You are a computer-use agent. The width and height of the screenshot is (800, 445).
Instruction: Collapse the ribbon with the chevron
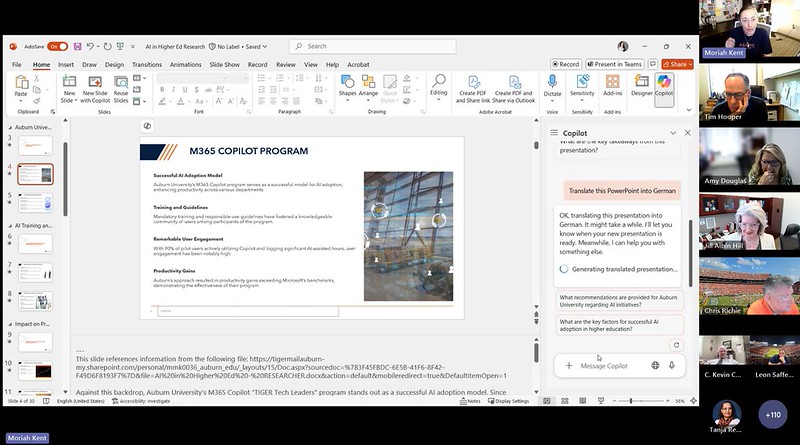[689, 110]
